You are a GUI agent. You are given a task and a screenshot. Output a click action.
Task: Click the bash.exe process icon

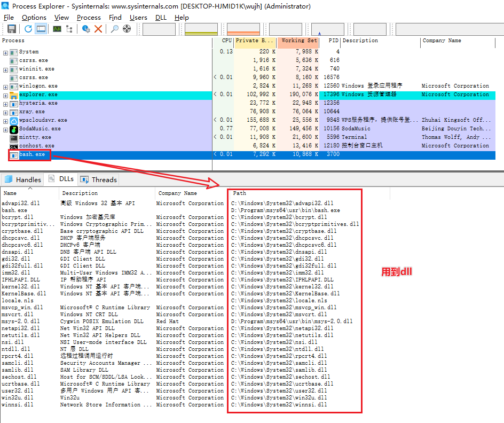click(x=13, y=155)
